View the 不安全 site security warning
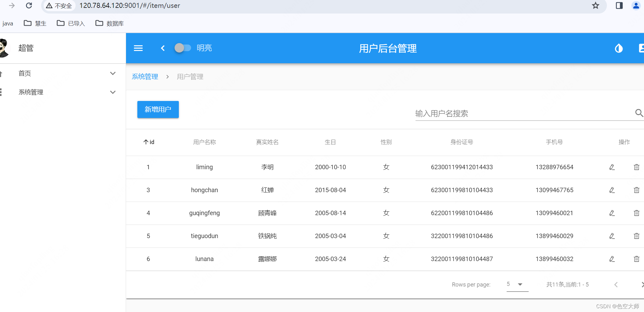The height and width of the screenshot is (312, 644). tap(59, 6)
